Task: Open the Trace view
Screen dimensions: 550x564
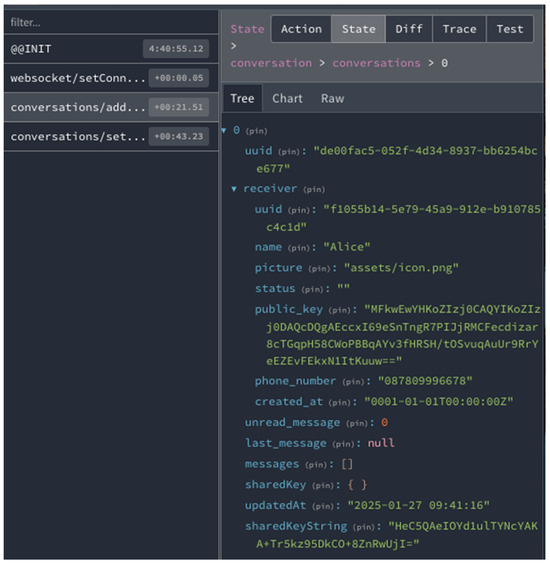Action: tap(459, 29)
